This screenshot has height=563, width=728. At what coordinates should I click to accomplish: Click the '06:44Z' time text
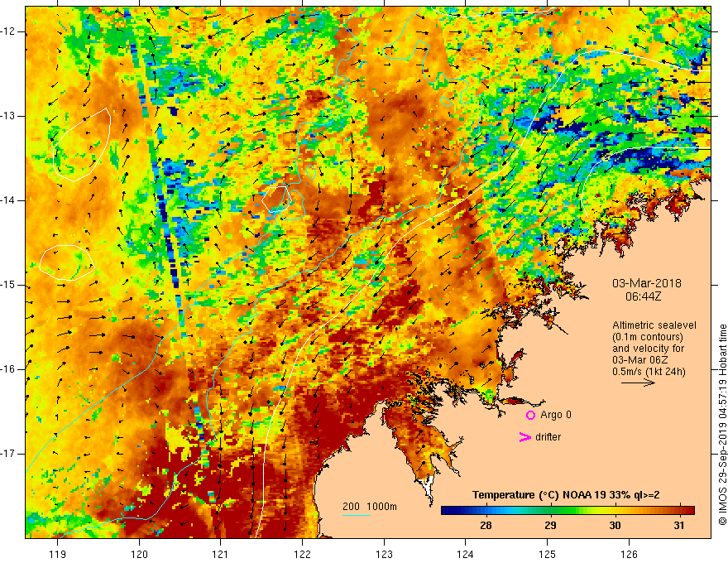pos(643,296)
